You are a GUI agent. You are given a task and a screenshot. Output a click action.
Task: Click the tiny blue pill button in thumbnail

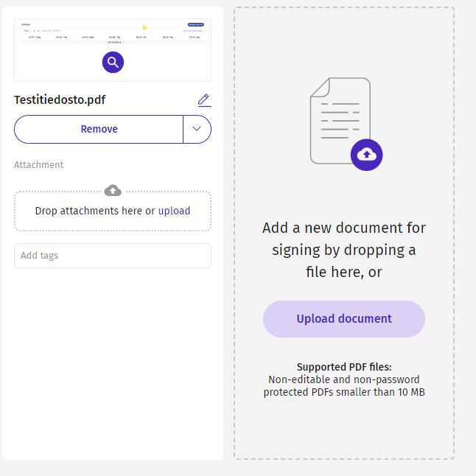click(x=195, y=24)
